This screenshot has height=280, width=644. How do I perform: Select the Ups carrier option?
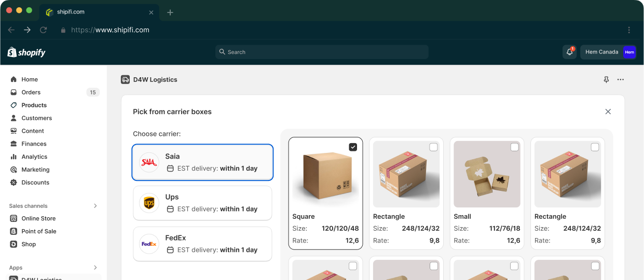(x=202, y=203)
